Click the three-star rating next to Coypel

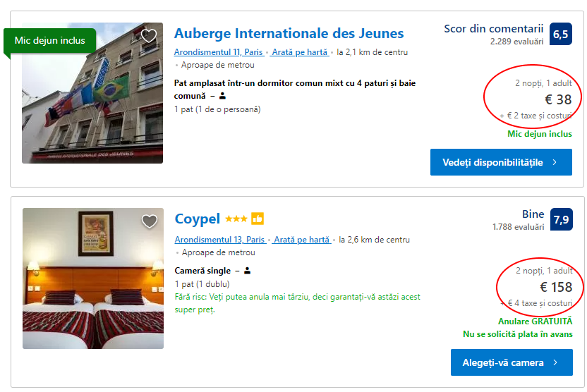coord(236,219)
